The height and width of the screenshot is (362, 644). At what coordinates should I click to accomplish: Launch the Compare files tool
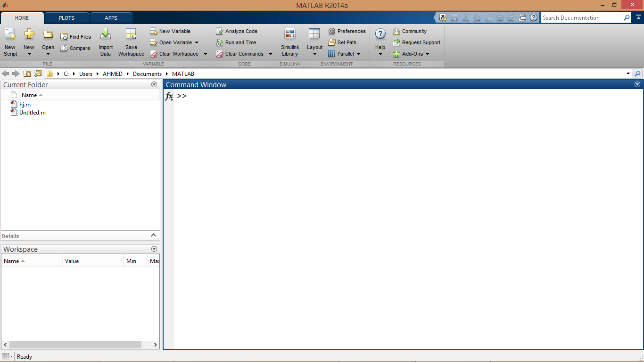tap(75, 48)
